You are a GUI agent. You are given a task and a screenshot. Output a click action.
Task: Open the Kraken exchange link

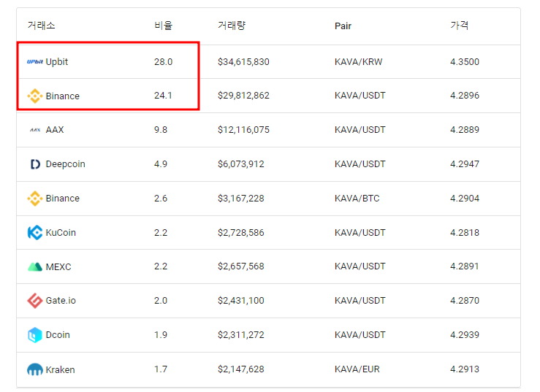(60, 369)
